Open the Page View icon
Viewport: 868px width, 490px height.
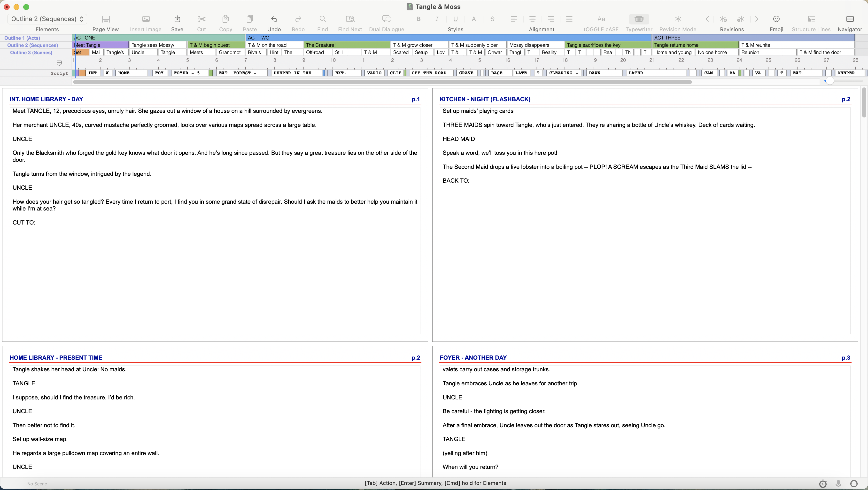pos(105,19)
